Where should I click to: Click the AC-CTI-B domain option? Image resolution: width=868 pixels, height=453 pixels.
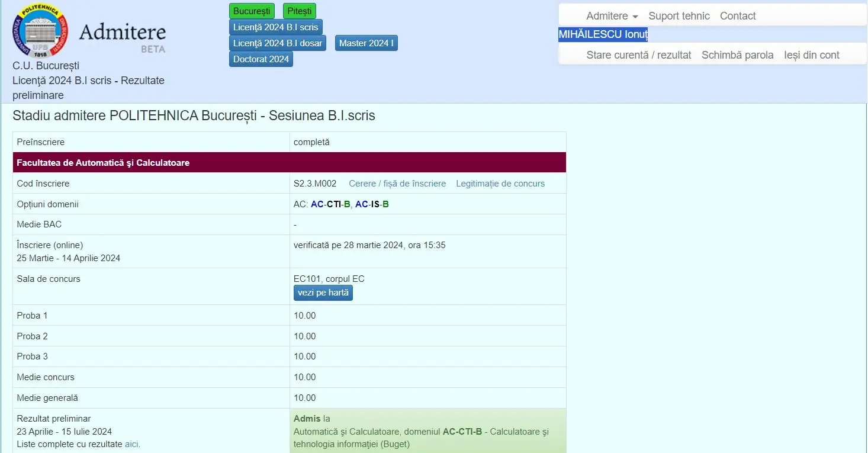[x=330, y=204]
